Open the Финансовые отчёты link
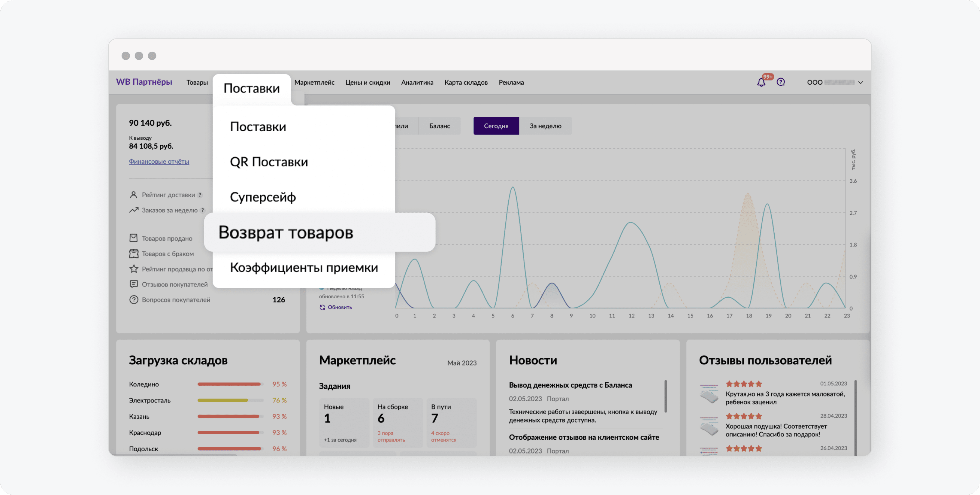The width and height of the screenshot is (980, 495). tap(159, 162)
